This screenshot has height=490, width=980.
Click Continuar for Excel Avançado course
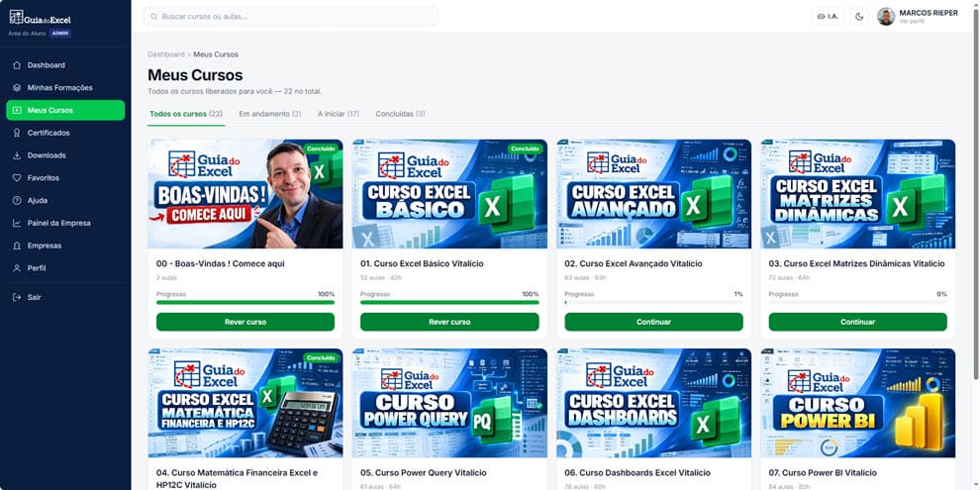click(x=653, y=322)
